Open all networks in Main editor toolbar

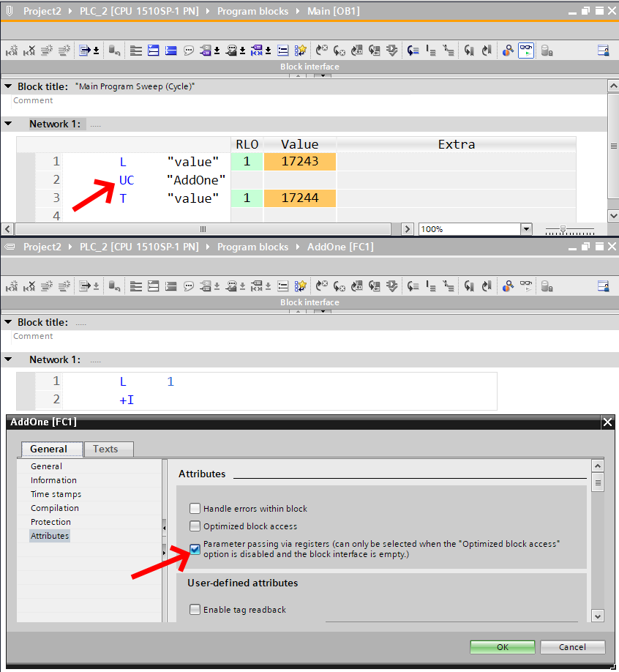[x=154, y=51]
